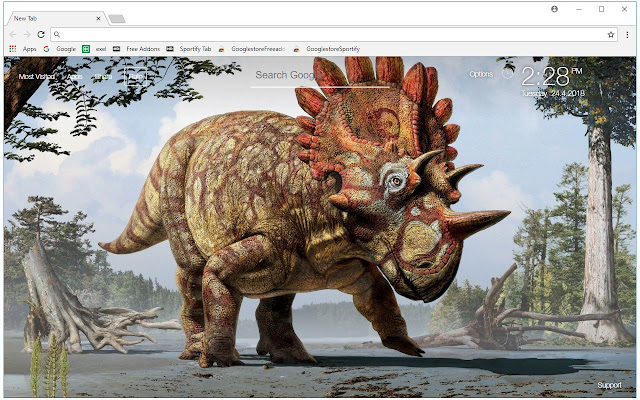Open the GooglestoreFreeadd bookmark

tap(258, 49)
